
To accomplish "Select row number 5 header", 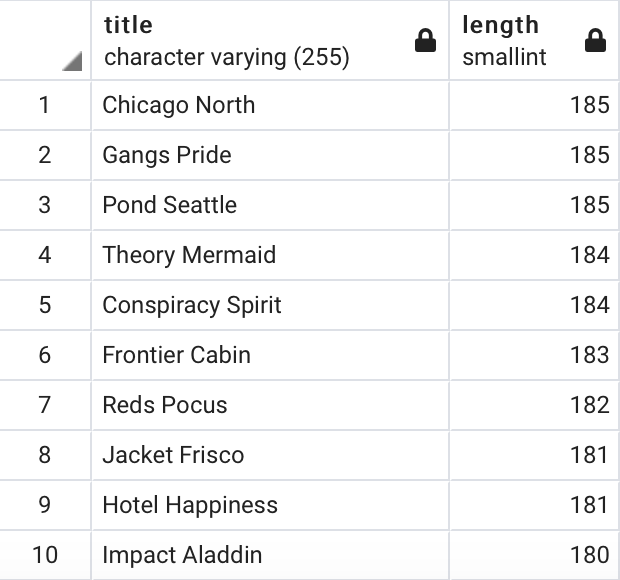I will pos(45,305).
